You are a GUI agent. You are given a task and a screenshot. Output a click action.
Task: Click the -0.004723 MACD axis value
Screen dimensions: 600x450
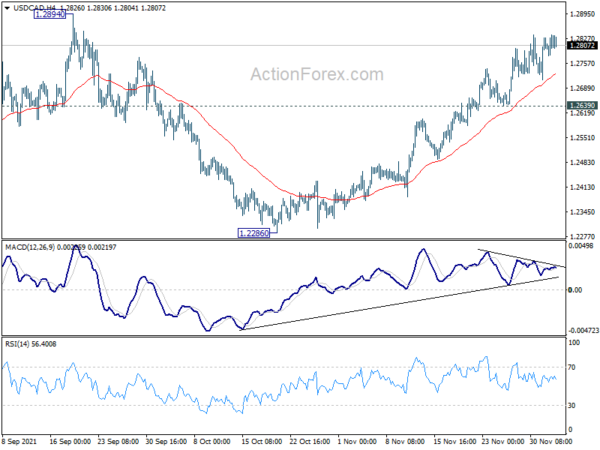[x=584, y=330]
